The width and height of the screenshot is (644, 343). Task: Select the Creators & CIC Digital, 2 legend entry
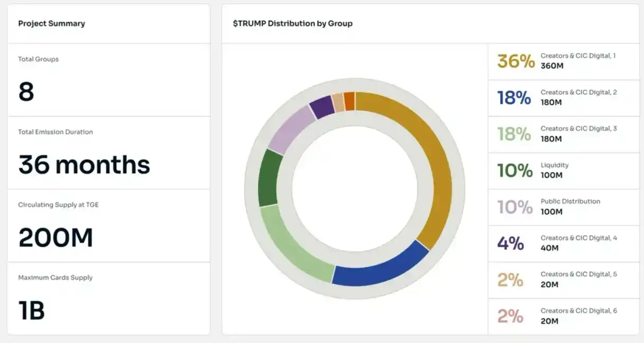tap(563, 98)
